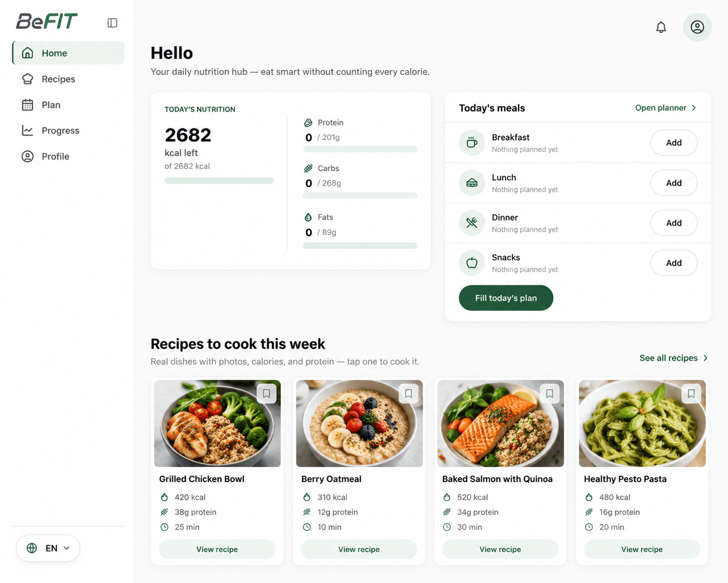The width and height of the screenshot is (728, 583).
Task: View recipe for Grilled Chicken Bowl
Action: tap(217, 549)
